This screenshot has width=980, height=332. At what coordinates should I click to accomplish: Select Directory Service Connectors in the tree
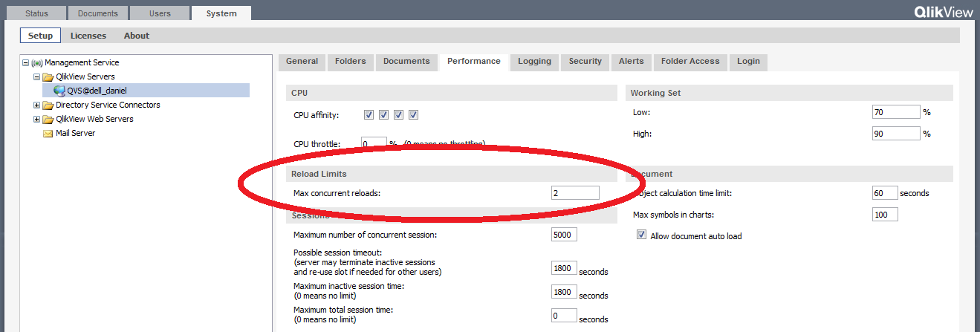coord(108,105)
